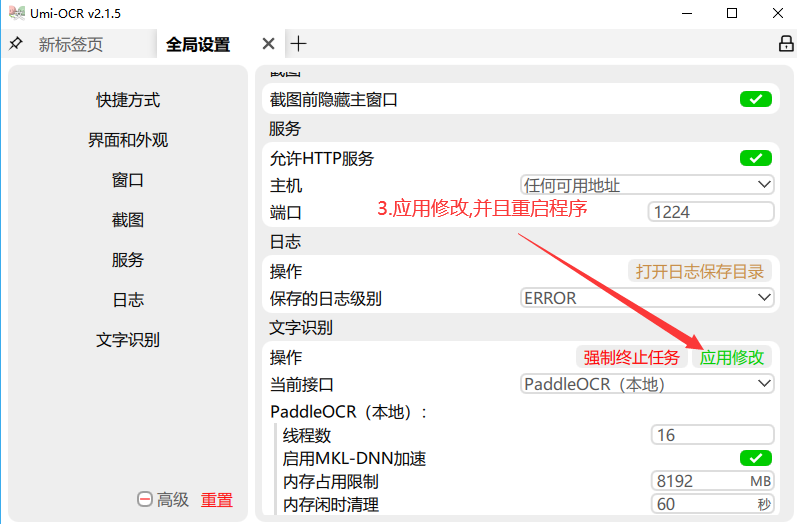Click 打开日志保存目录 button
Viewport: 797px width, 524px height.
(700, 271)
